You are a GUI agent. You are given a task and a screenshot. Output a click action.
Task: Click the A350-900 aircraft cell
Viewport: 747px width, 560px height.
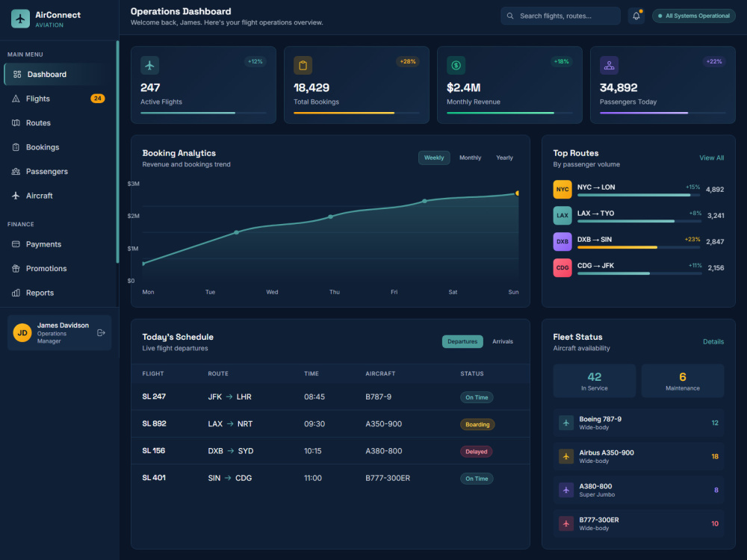(383, 424)
